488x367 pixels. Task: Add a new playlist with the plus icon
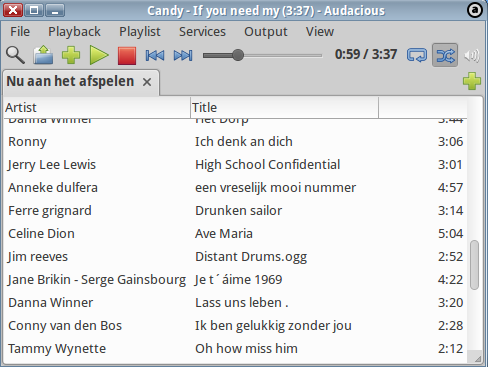472,81
